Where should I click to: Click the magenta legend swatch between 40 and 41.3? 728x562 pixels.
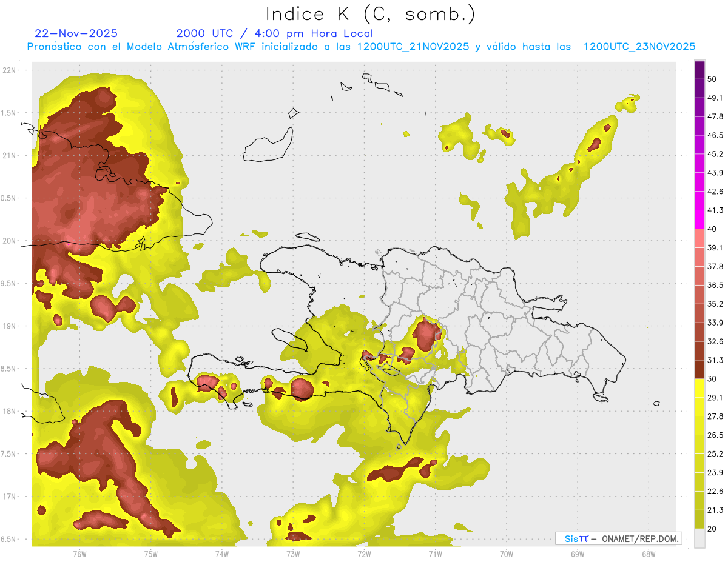click(699, 219)
